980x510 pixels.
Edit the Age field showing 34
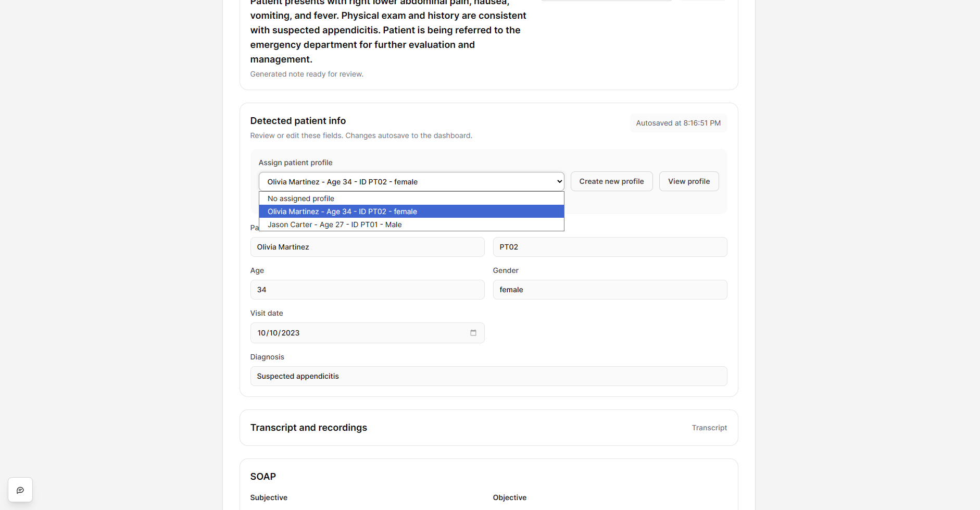pos(367,290)
